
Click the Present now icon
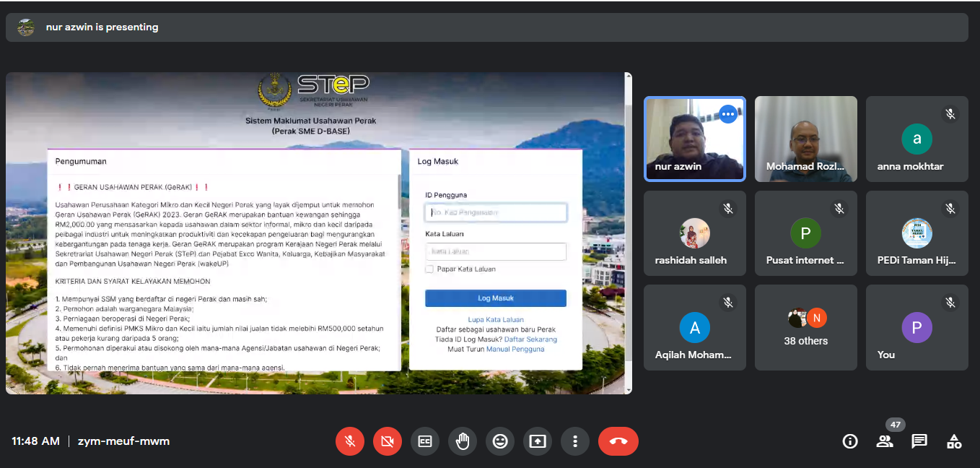click(538, 441)
